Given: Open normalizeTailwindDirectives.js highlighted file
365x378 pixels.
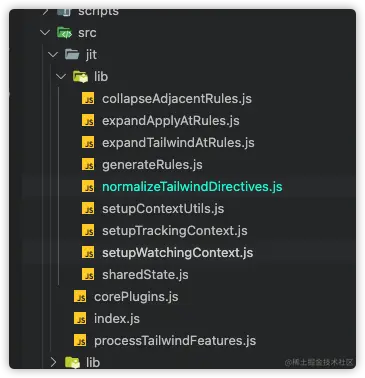Looking at the screenshot, I should 192,187.
